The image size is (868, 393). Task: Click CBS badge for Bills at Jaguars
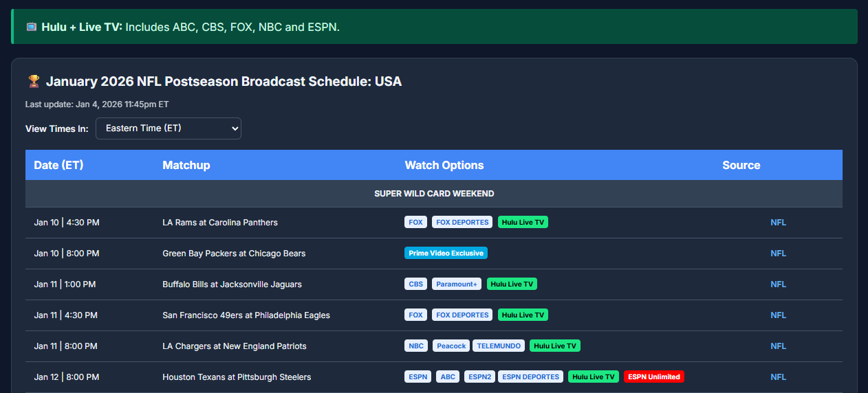pyautogui.click(x=415, y=284)
